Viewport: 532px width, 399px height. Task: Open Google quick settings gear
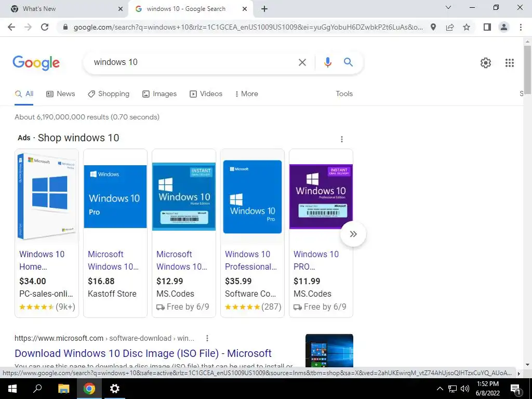coord(486,63)
